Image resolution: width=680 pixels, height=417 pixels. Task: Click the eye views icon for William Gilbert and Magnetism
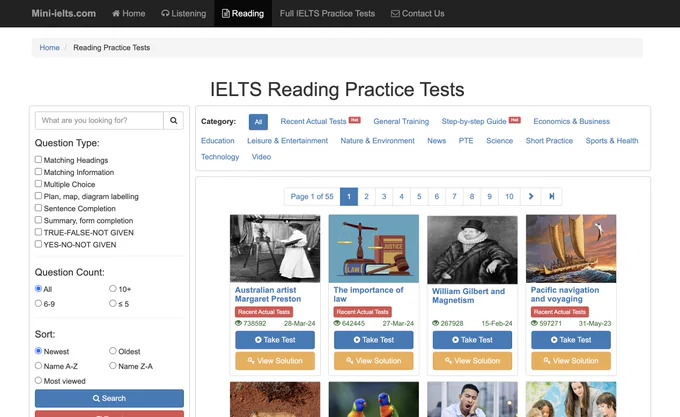(435, 323)
